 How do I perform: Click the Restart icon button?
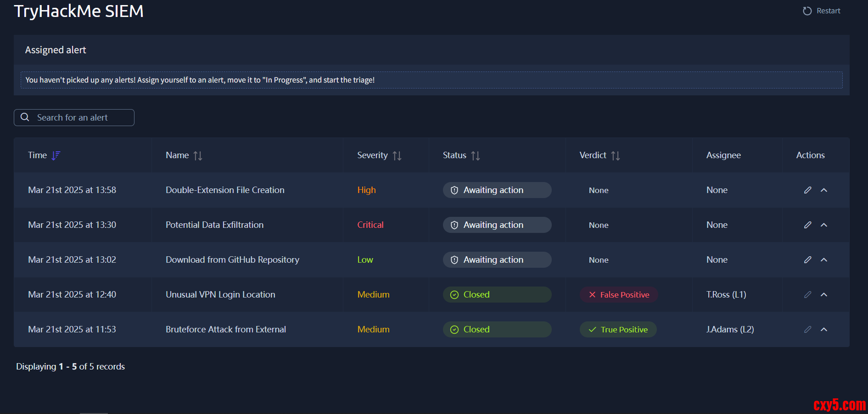807,11
